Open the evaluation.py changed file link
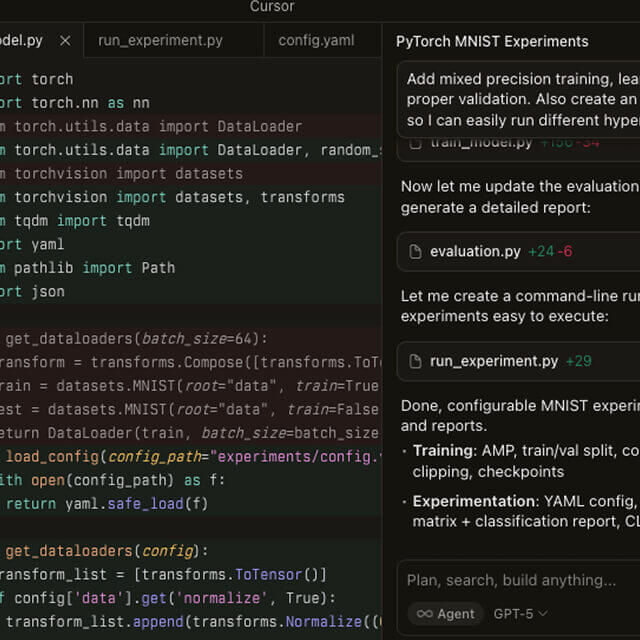Image resolution: width=640 pixels, height=640 pixels. pos(475,252)
